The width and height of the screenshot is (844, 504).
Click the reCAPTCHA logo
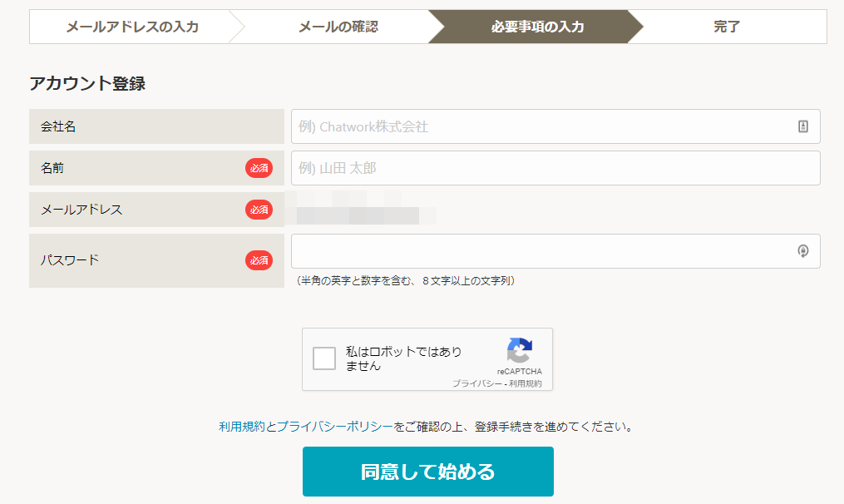519,350
